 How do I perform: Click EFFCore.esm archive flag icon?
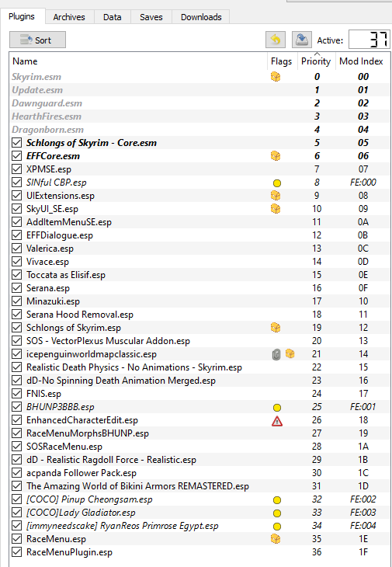276,156
